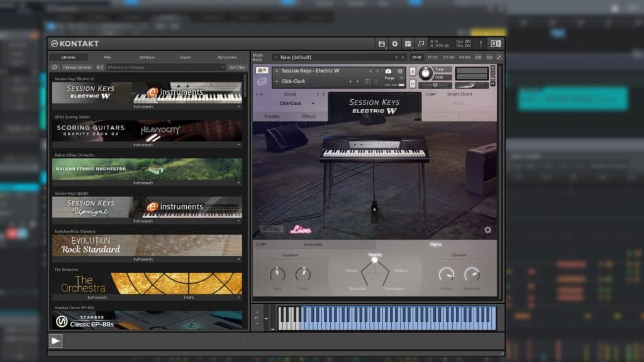
Task: Click the exclamation panic icon
Action: [480, 44]
